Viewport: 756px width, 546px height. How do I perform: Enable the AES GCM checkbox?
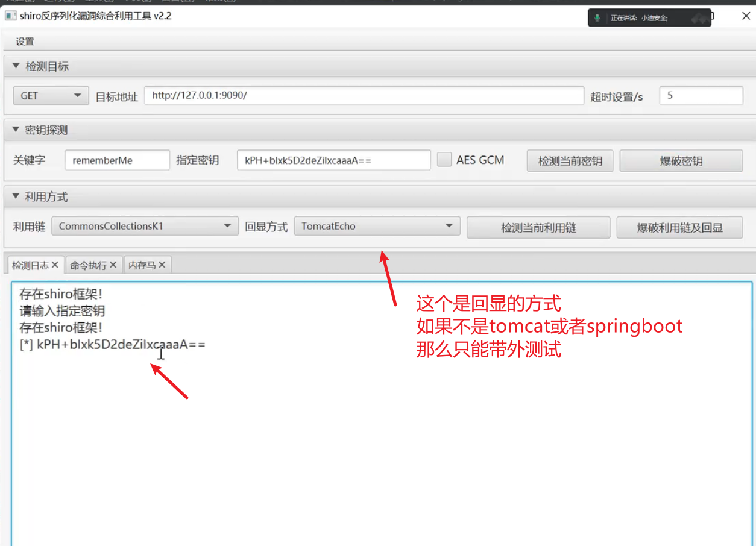(444, 160)
